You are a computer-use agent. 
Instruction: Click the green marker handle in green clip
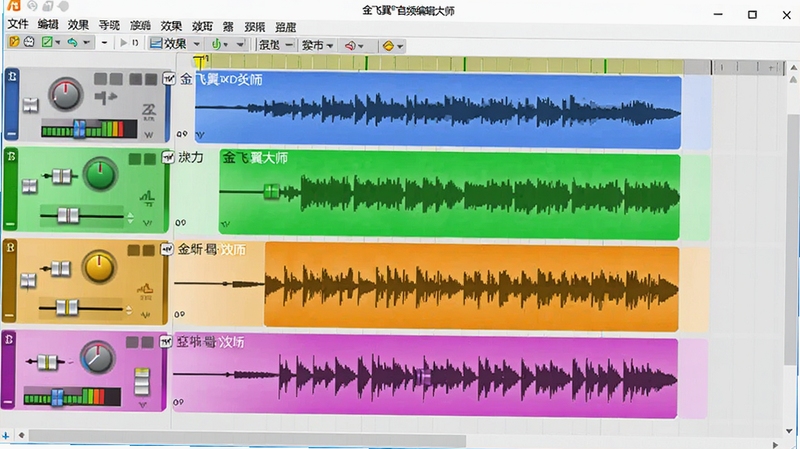271,192
